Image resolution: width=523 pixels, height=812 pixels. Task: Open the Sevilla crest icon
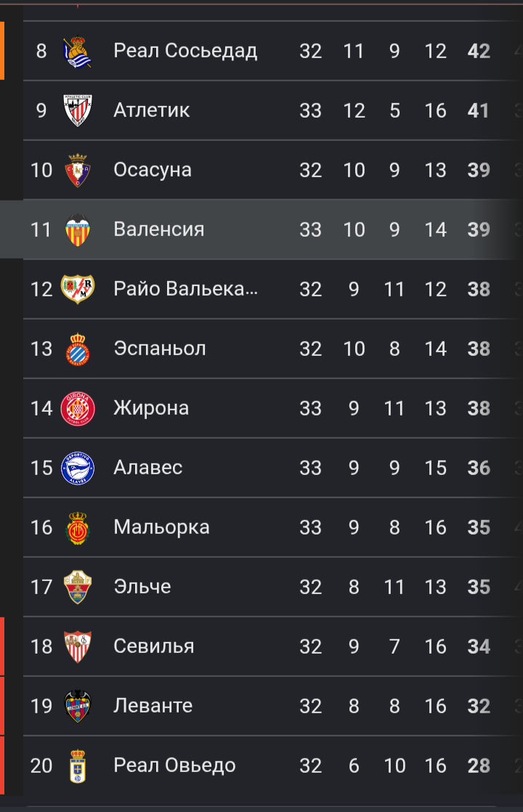click(77, 646)
